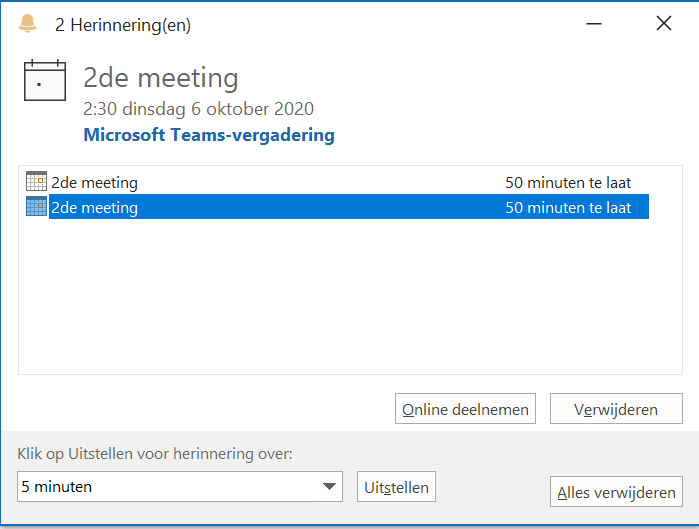This screenshot has width=699, height=529.
Task: Click '50 minuten te laat' in highlighted row
Action: [568, 208]
